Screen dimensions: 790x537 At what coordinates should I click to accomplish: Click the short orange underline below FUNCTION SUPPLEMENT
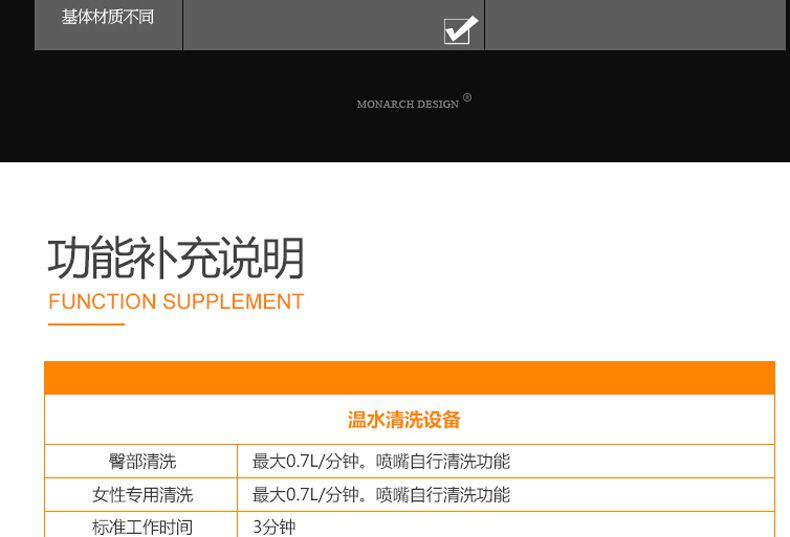point(86,324)
